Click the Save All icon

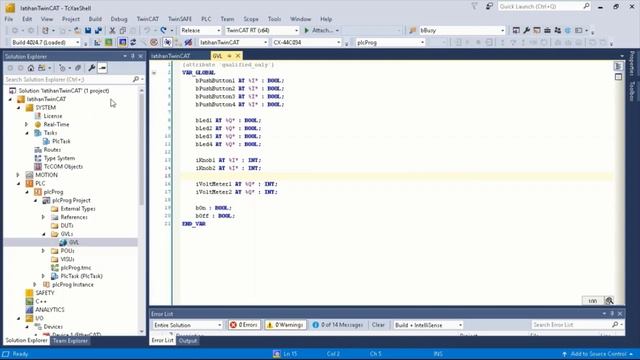98,31
